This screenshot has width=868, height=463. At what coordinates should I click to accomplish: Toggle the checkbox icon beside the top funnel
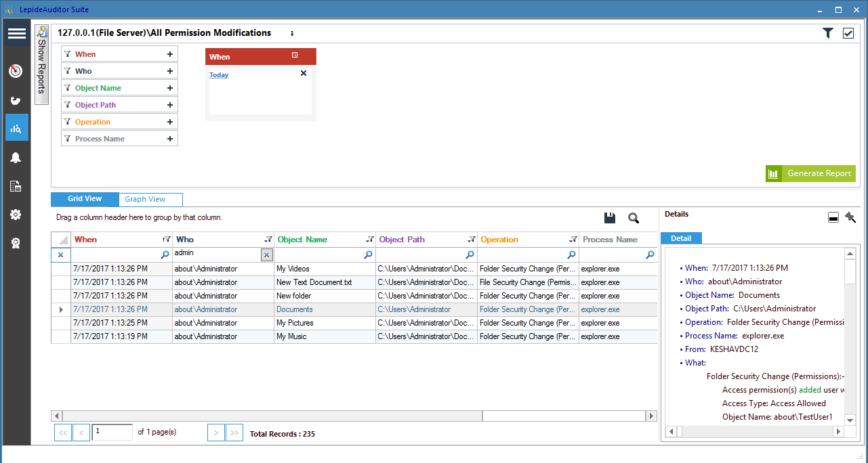click(848, 33)
